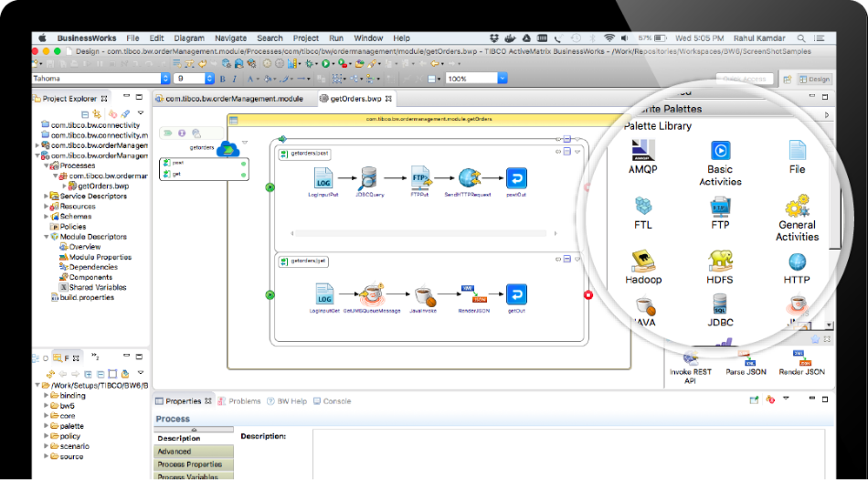Viewport: 868px width, 480px height.
Task: Pick the Invoke REST API activity
Action: (x=691, y=368)
